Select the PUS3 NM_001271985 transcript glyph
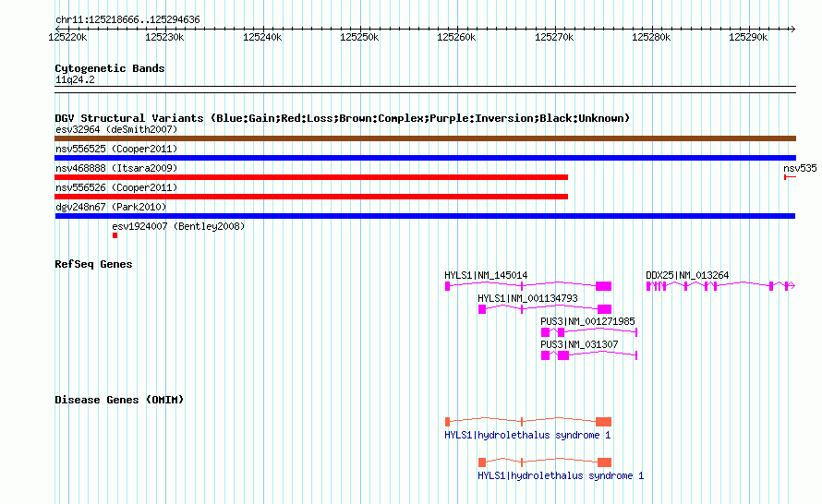The height and width of the screenshot is (504, 822). [589, 332]
